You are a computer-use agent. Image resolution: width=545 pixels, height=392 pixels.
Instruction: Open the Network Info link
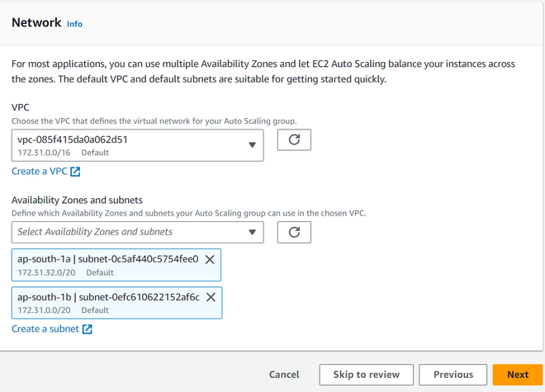click(74, 24)
